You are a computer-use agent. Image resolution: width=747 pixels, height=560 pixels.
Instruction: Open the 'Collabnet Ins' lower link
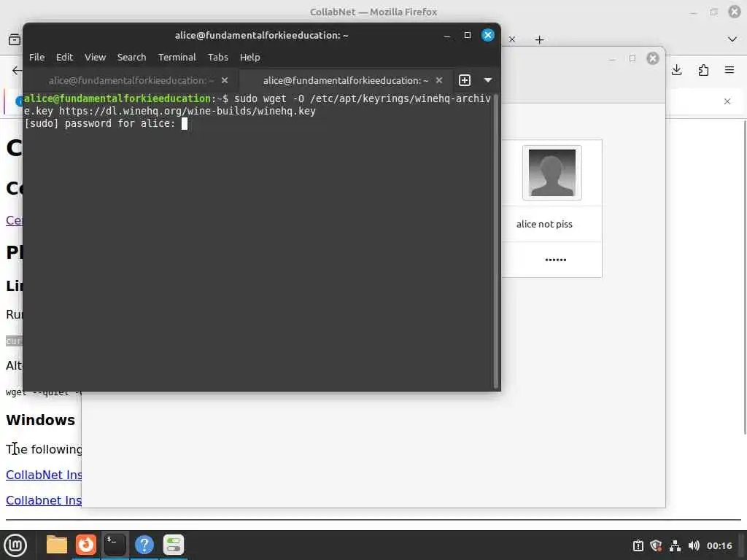point(44,500)
